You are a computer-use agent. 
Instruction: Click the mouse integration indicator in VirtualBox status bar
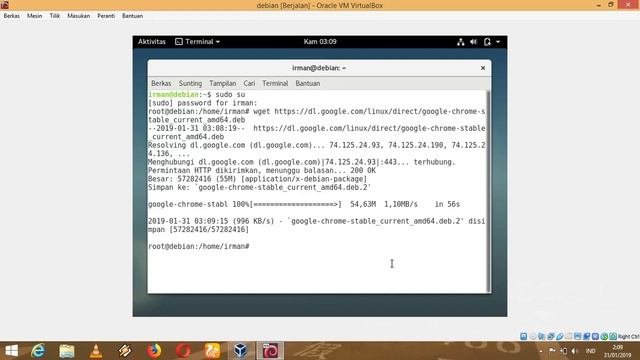604,336
